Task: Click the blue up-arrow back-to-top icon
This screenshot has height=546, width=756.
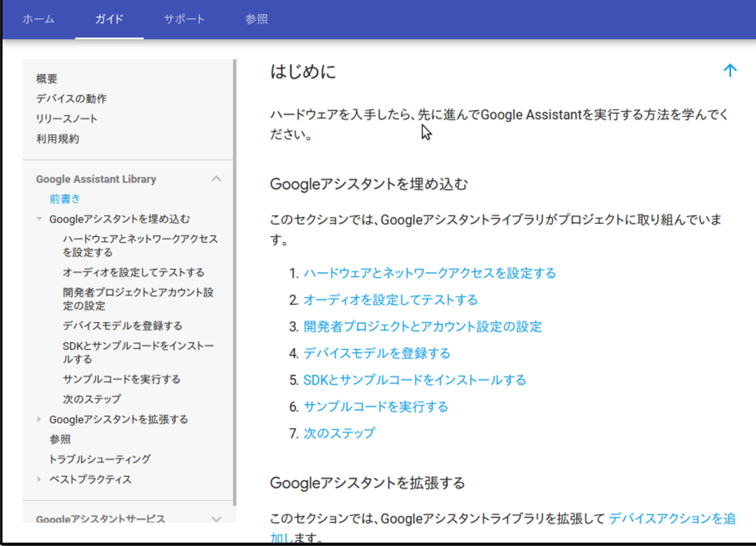Action: (730, 71)
